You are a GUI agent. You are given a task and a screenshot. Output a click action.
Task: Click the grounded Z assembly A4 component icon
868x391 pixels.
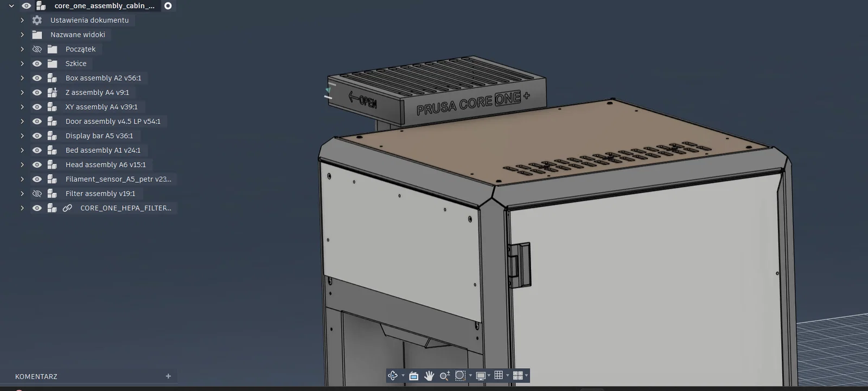click(x=52, y=93)
